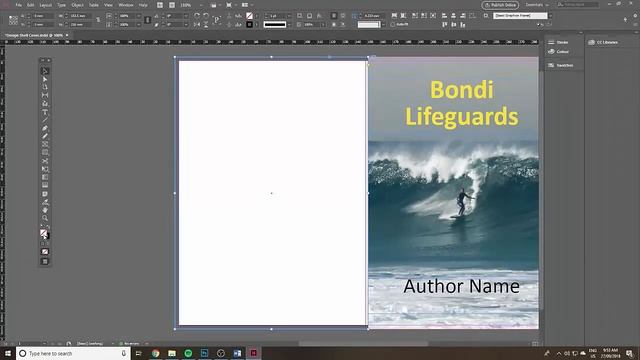Open the Colour panel
Image resolution: width=640 pixels, height=360 pixels.
[x=558, y=51]
